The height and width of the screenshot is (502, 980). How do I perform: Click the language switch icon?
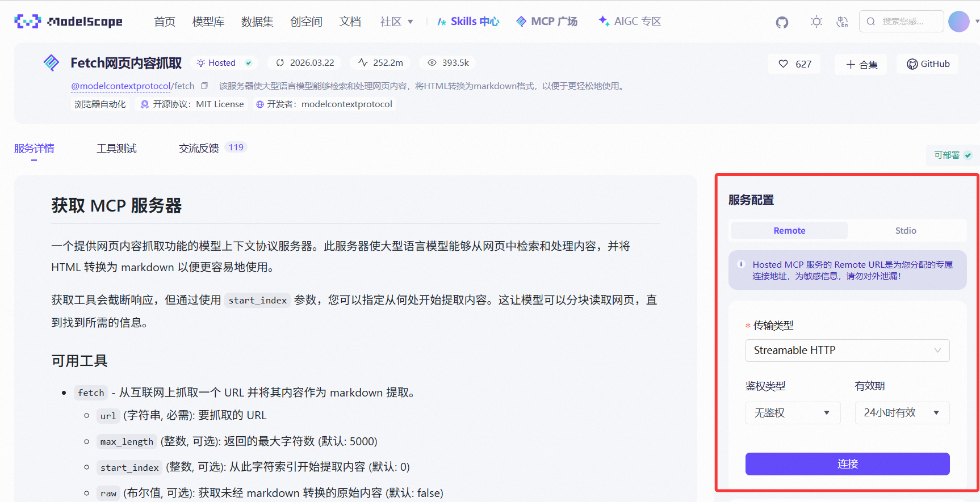click(x=842, y=22)
